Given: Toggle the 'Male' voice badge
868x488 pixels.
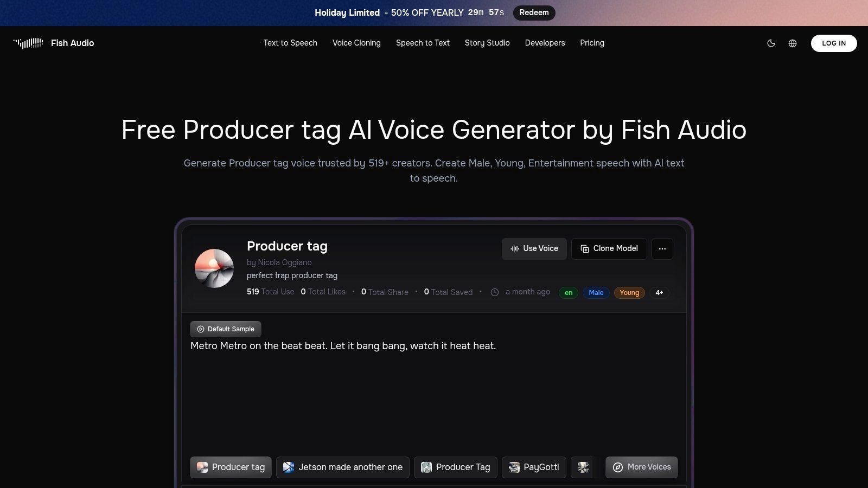Looking at the screenshot, I should (596, 292).
